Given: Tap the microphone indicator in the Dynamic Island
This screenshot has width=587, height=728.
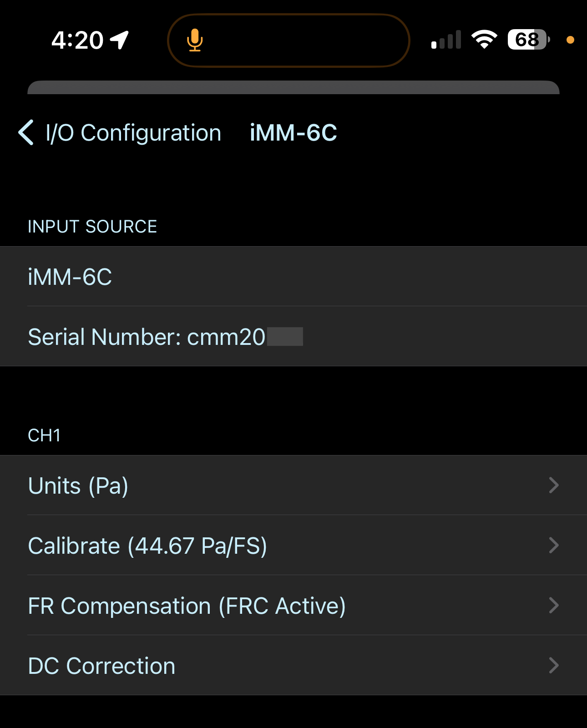Looking at the screenshot, I should 195,41.
